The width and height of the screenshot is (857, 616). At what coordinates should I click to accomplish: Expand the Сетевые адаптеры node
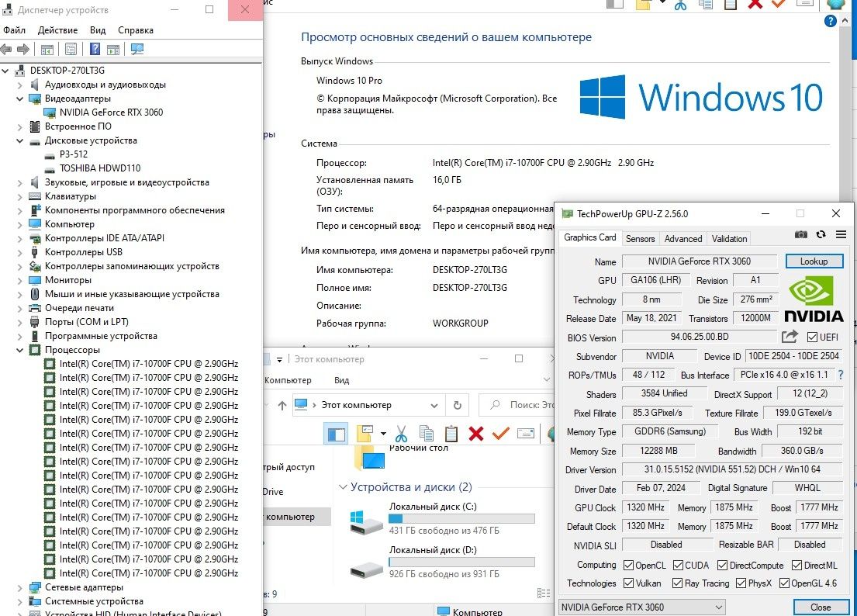[19, 587]
